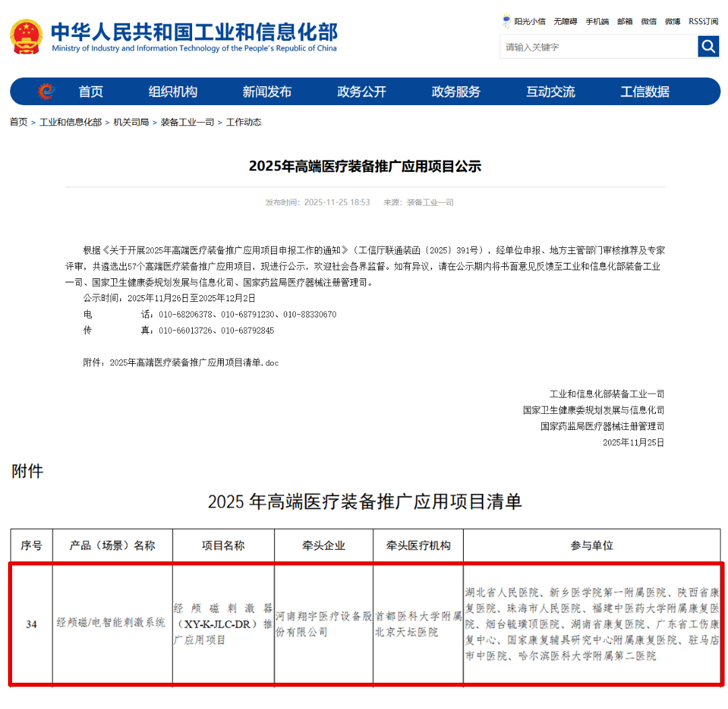Click the signature 国家药监局医疗器械注册管理司

tap(602, 426)
